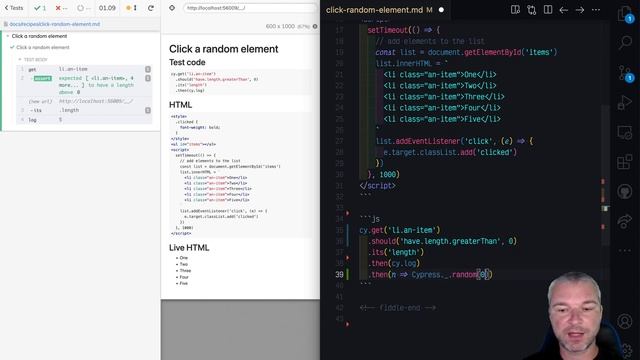Viewport: 640px width, 360px height.
Task: Click the unsaved dot on the editor tab
Action: point(441,10)
